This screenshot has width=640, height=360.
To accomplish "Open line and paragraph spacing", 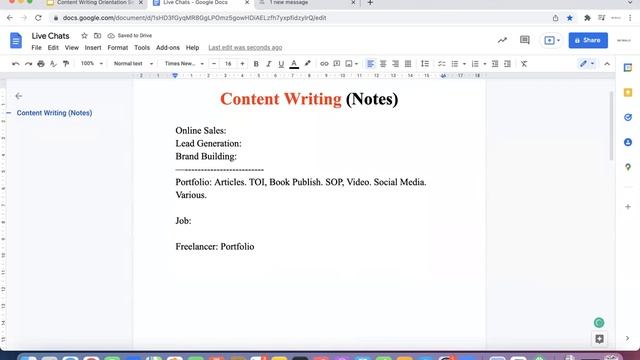I will pyautogui.click(x=424, y=64).
